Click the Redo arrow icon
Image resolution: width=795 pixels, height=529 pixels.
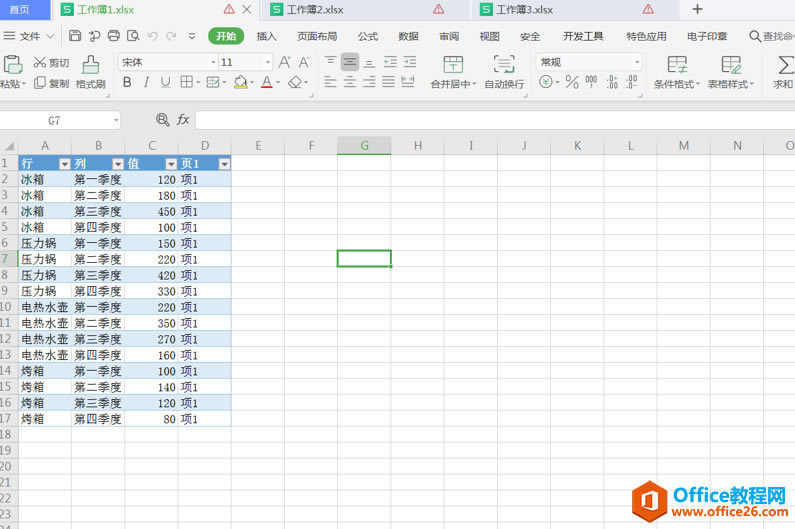point(171,36)
